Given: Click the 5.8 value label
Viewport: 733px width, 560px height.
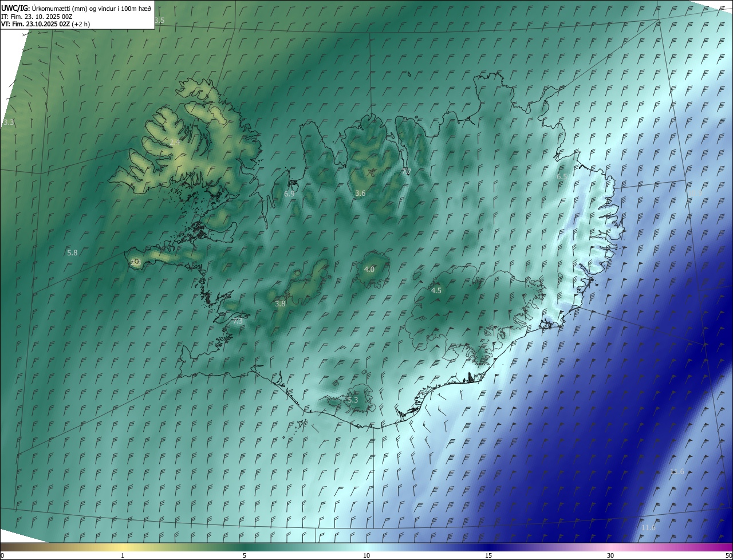Looking at the screenshot, I should 72,253.
